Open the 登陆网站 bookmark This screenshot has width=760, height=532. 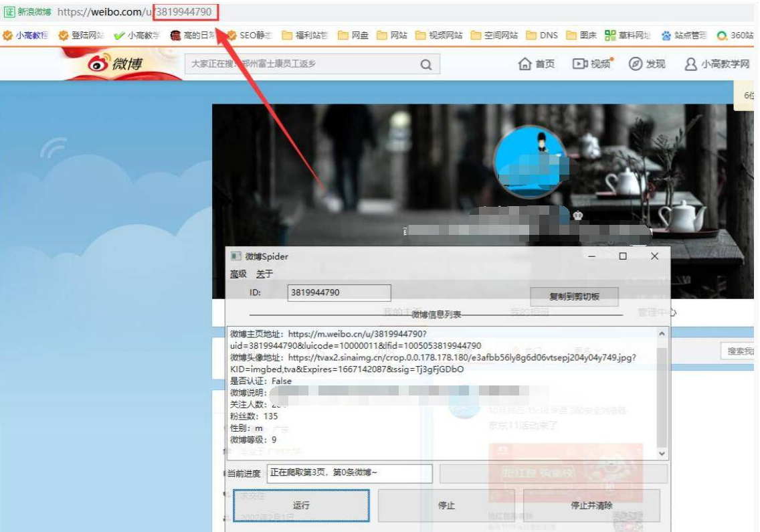coord(81,35)
